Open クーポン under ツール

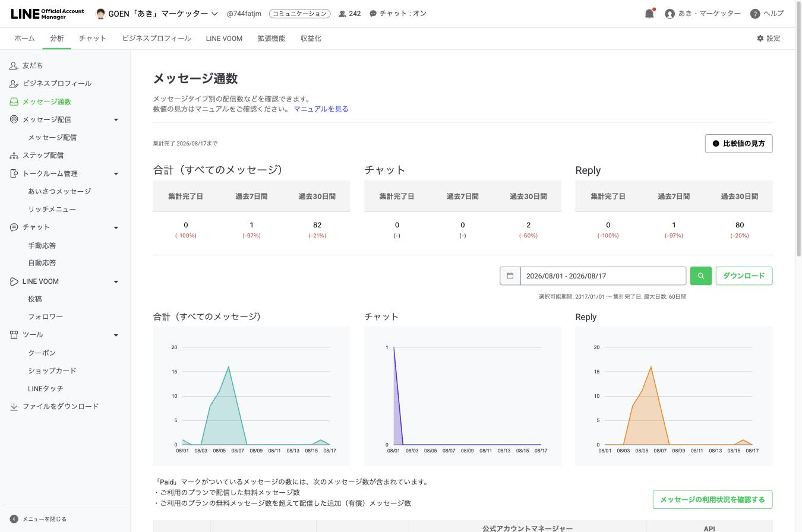42,353
